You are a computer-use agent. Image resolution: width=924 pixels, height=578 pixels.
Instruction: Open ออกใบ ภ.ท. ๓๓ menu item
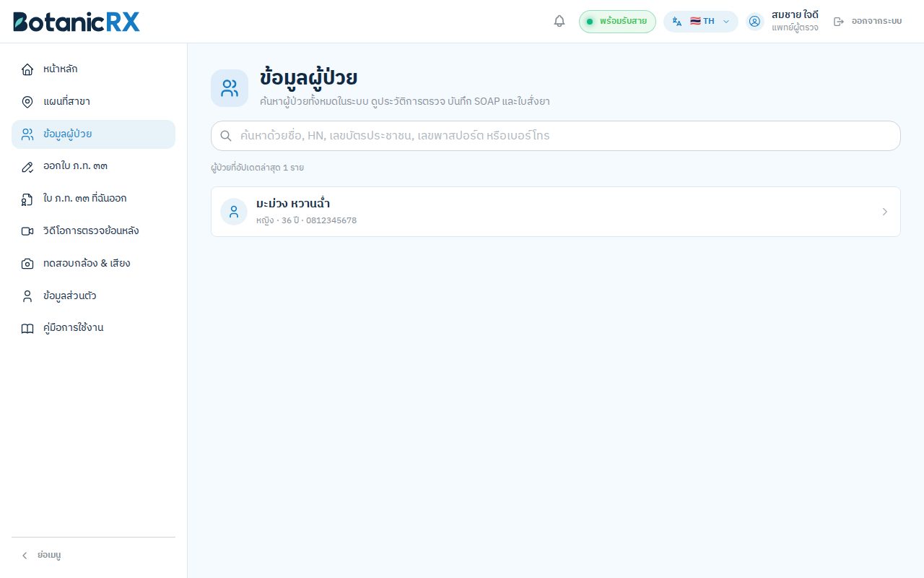coord(93,167)
